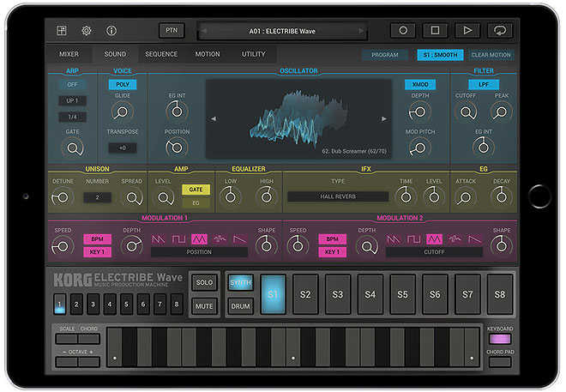Click the SOLO button
The image size is (566, 392).
[x=204, y=282]
